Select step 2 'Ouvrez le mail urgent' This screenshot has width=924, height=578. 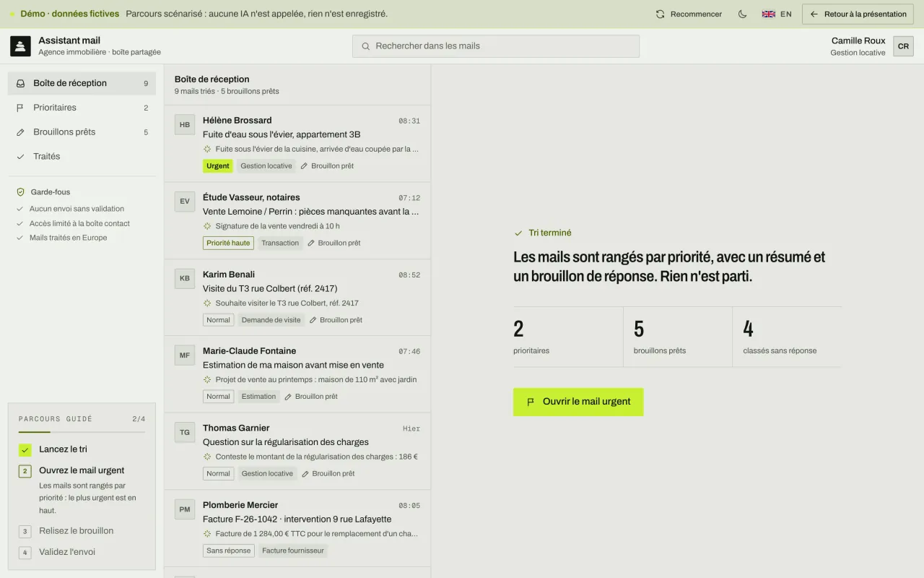82,470
